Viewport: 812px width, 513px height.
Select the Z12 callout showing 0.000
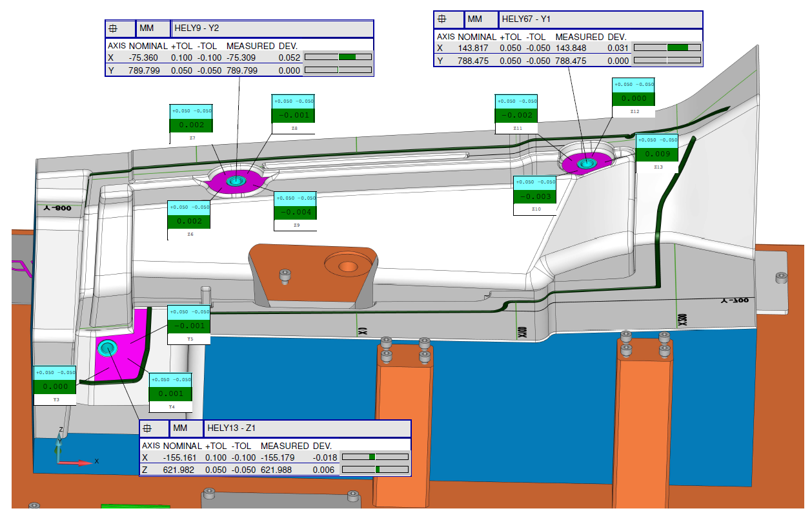coord(634,98)
